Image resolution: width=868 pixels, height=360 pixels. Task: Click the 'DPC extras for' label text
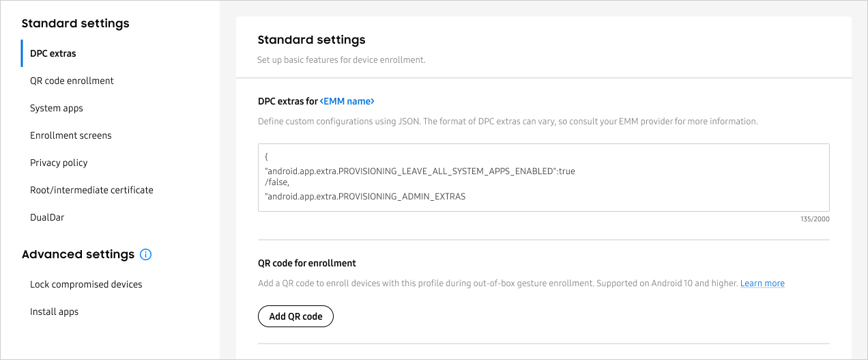288,101
